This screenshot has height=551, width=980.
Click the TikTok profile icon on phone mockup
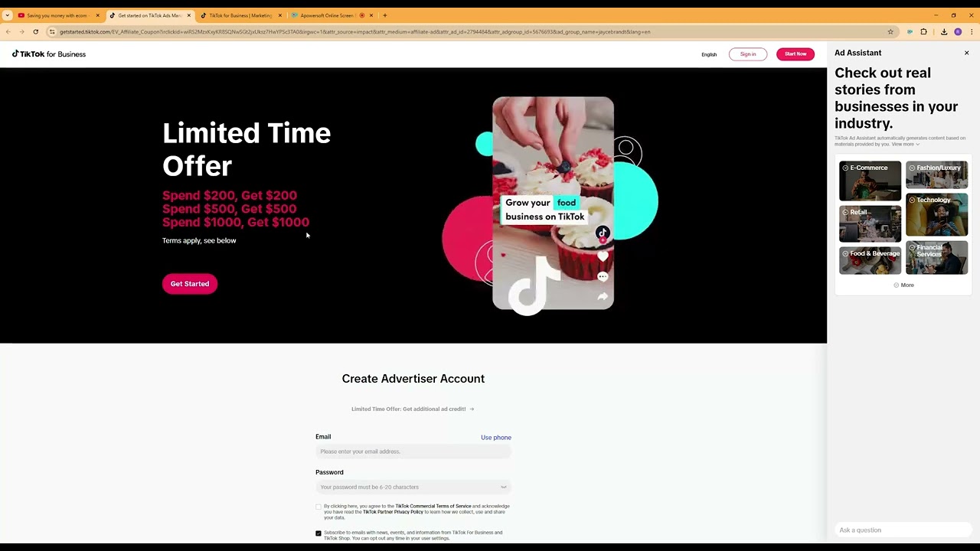point(603,233)
